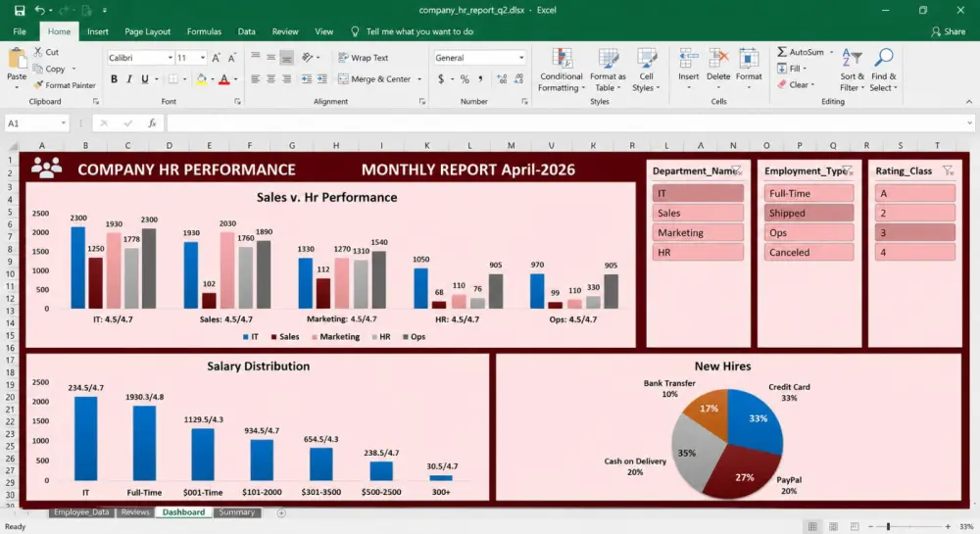Open the File tab
The width and height of the screenshot is (980, 534).
pyautogui.click(x=20, y=31)
